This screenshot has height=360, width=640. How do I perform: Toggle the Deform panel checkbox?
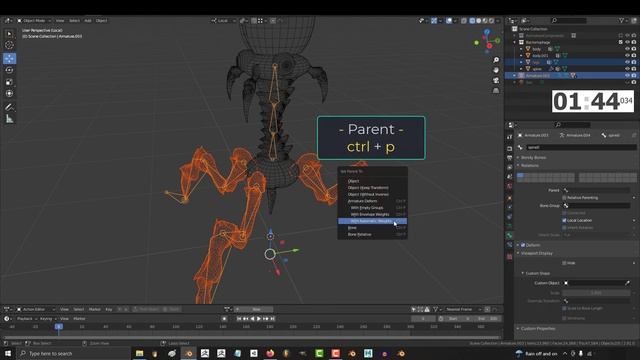523,245
